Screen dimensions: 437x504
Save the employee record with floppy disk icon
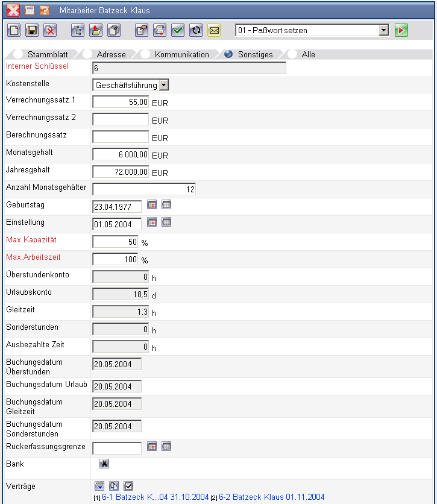coord(33,30)
